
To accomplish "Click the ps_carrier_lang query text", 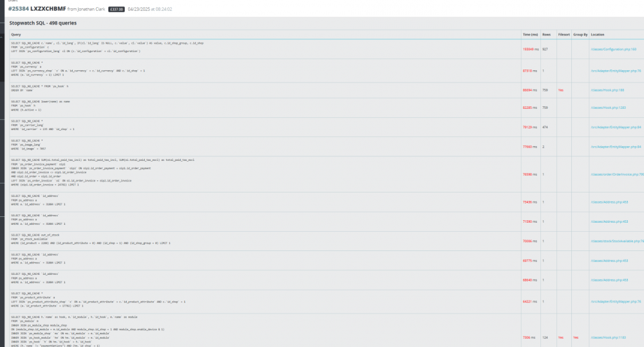I will tap(43, 126).
